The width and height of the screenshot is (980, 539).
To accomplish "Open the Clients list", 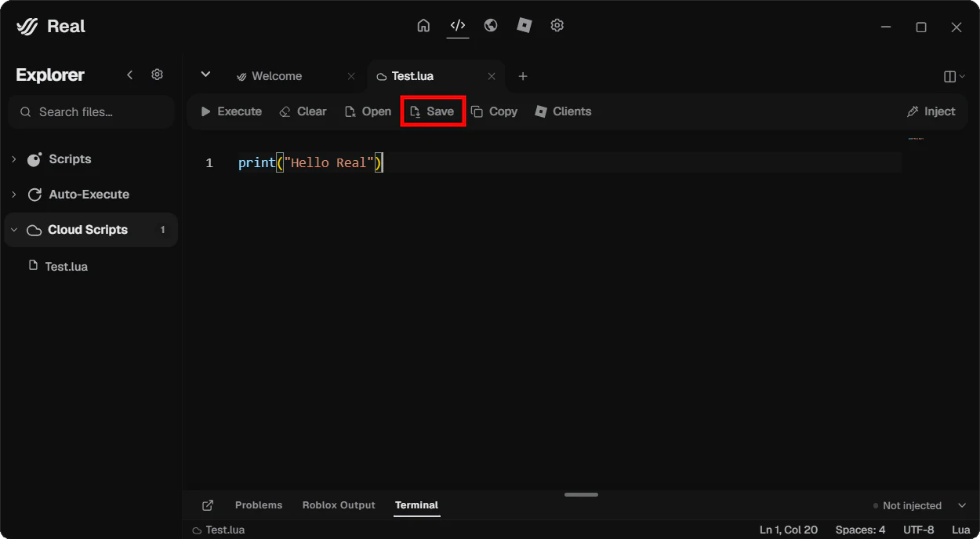I will 563,111.
